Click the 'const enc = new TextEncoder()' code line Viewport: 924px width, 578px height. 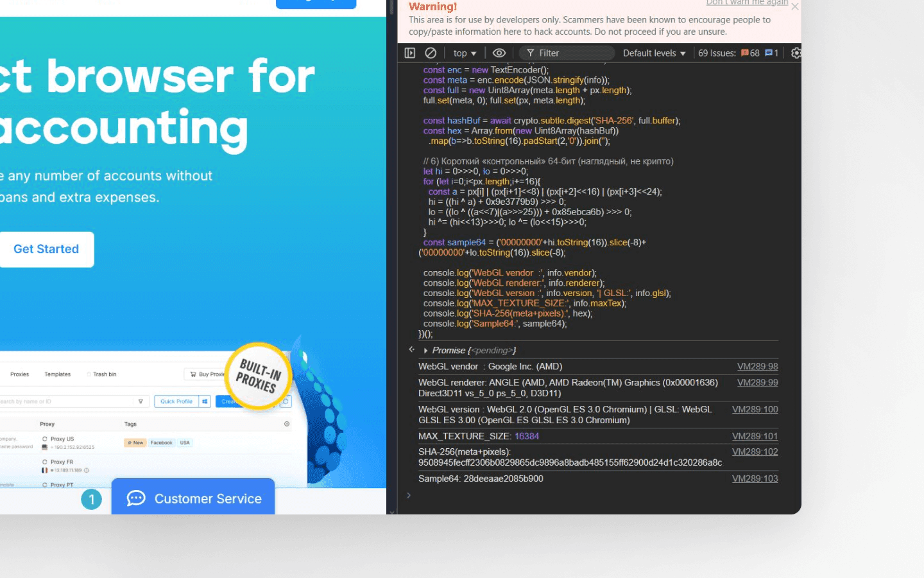point(486,70)
